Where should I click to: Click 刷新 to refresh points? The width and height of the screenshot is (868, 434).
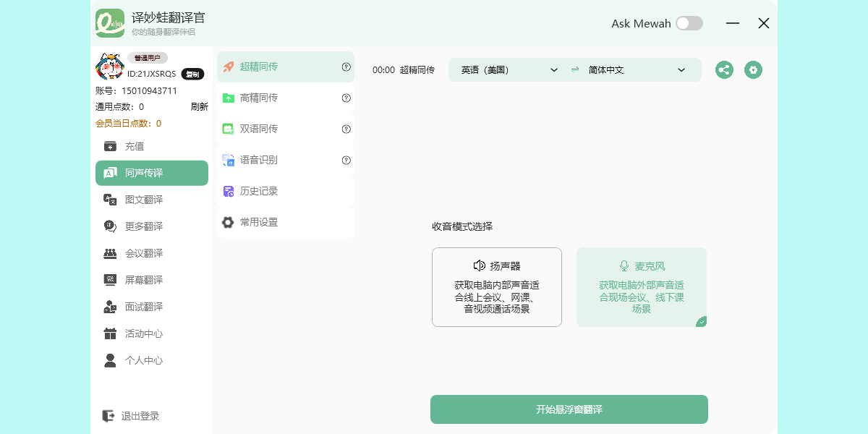(x=199, y=106)
